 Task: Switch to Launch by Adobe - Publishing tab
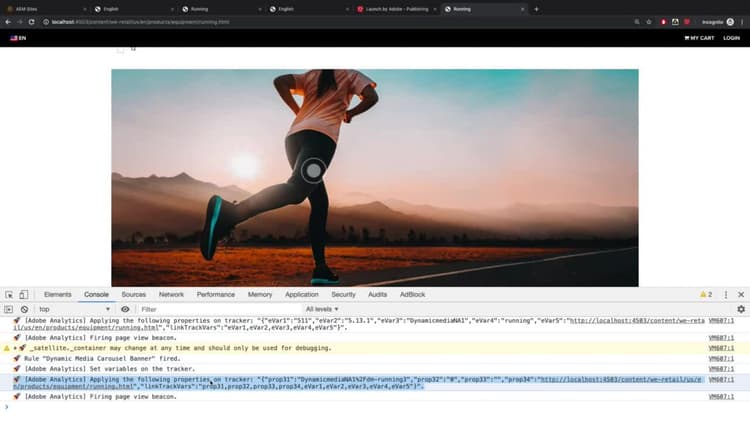tap(395, 9)
